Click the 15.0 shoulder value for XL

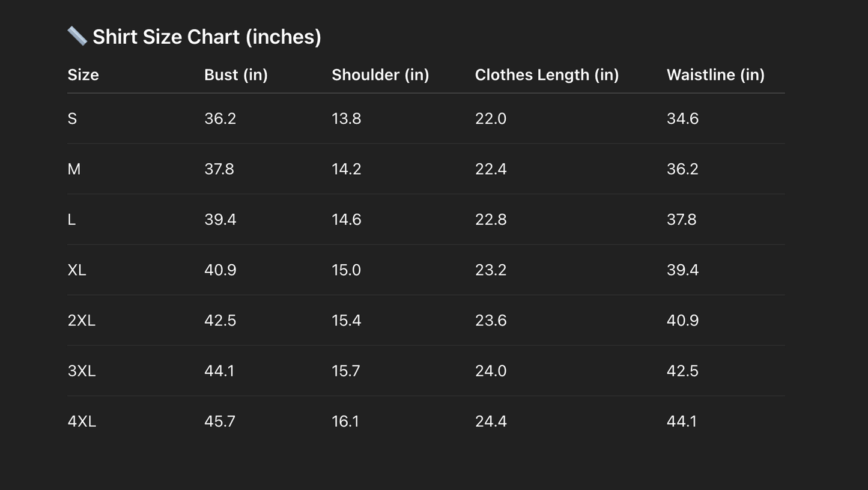(x=346, y=270)
